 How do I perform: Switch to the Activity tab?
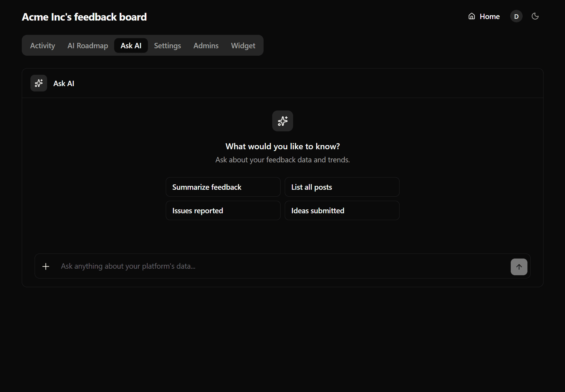[x=42, y=45]
